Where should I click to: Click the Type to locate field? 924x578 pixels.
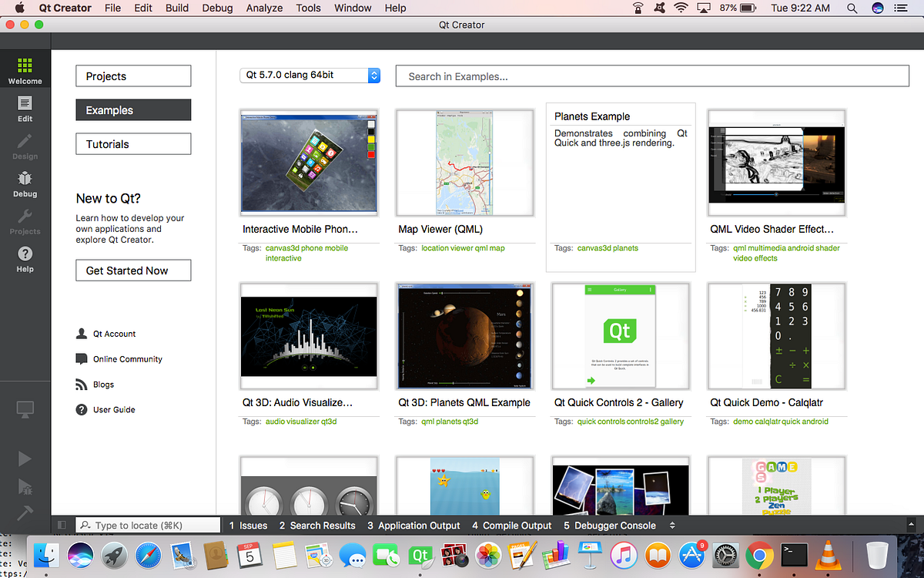149,525
